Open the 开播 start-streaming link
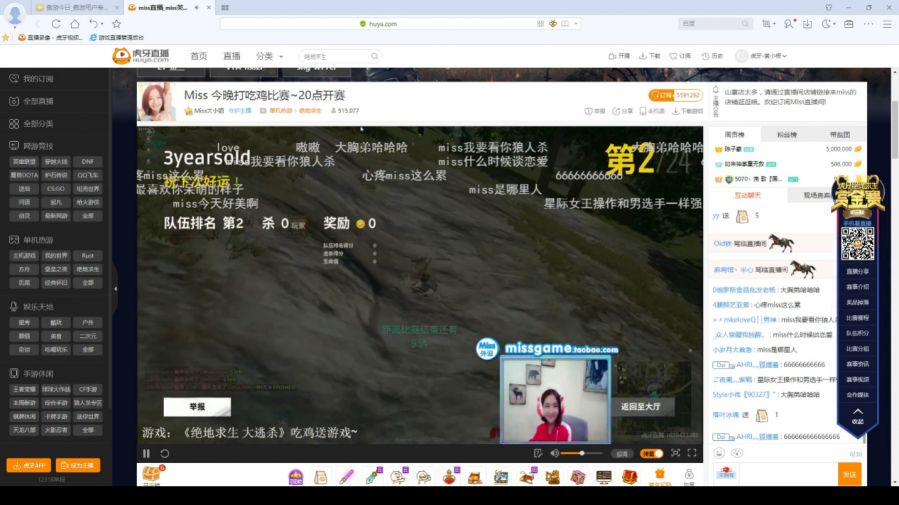 point(619,56)
